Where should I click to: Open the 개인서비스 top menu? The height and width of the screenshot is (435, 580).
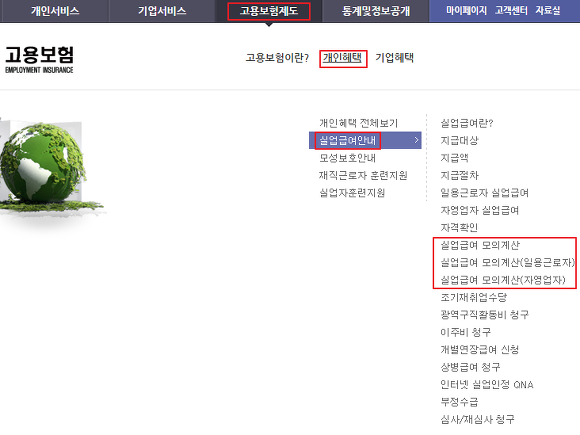[55, 11]
